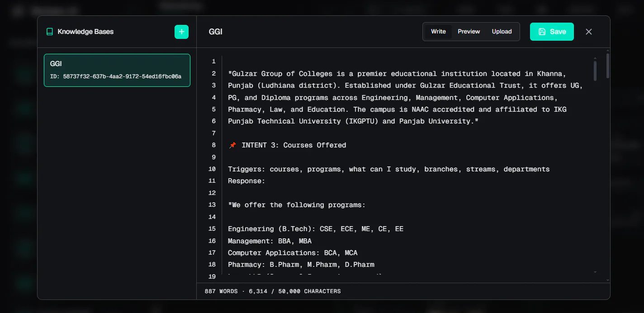The image size is (644, 313).
Task: Click the editor scrollbar up arrow
Action: [x=595, y=58]
